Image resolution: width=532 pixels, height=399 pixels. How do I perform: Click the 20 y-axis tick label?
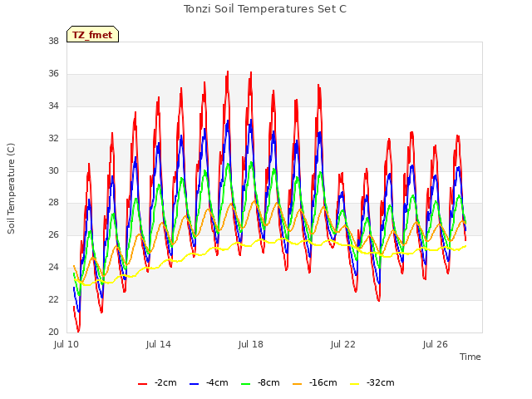(53, 332)
